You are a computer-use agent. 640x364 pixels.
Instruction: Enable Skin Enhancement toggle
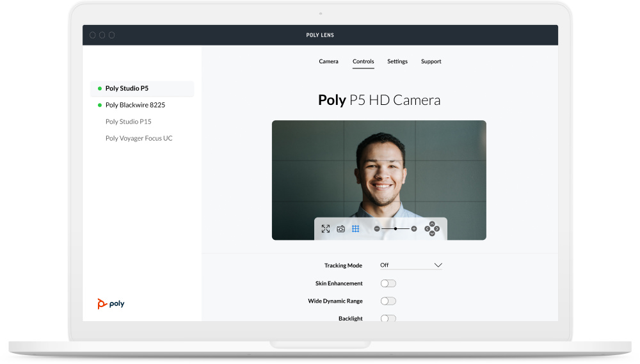[x=388, y=283]
